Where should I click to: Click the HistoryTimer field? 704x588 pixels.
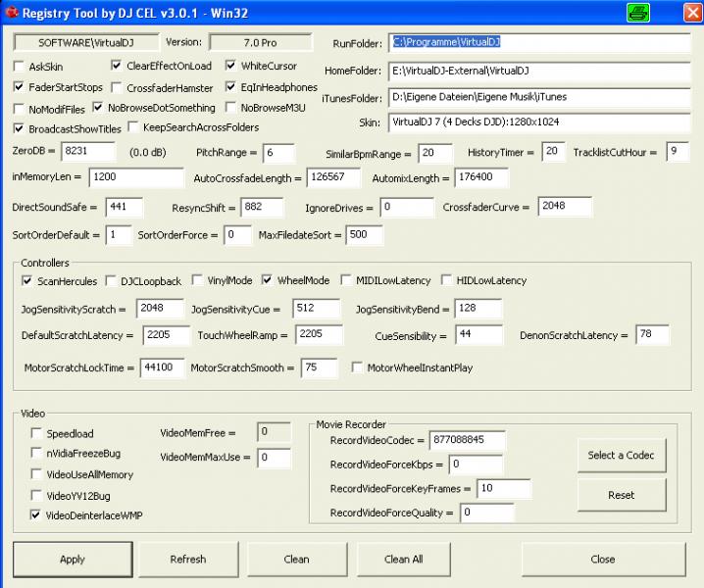click(553, 151)
